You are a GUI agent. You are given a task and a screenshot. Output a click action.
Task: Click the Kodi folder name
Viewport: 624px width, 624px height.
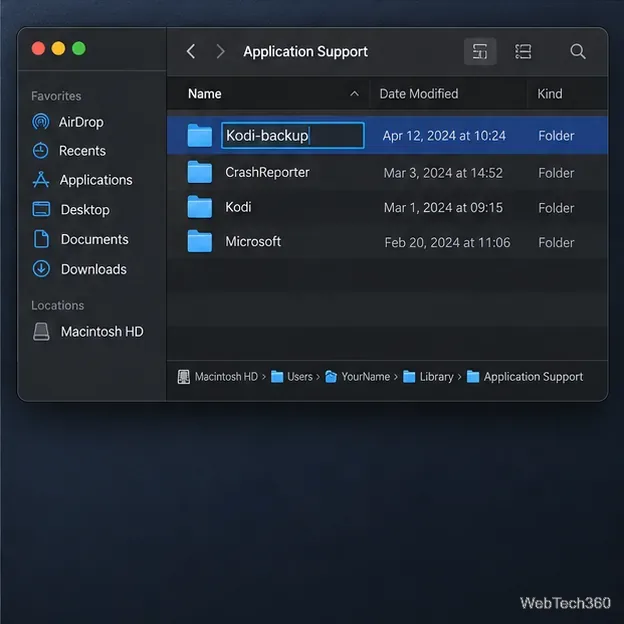point(238,207)
